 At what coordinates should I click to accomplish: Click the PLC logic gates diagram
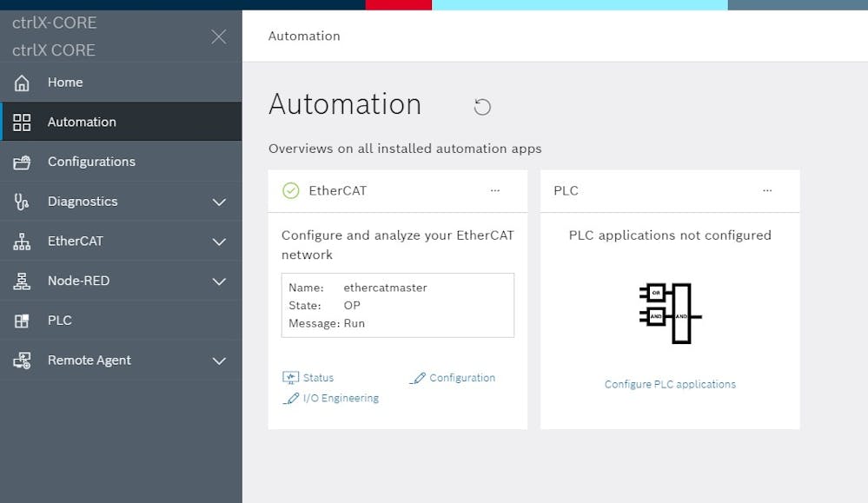tap(671, 314)
